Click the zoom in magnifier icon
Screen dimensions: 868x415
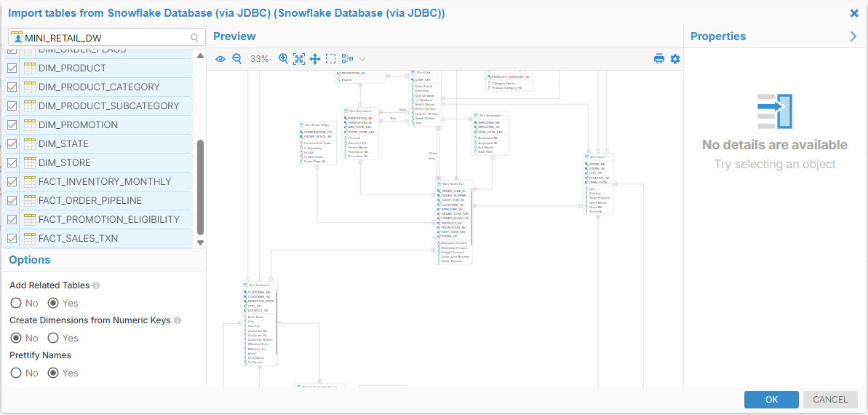click(284, 59)
